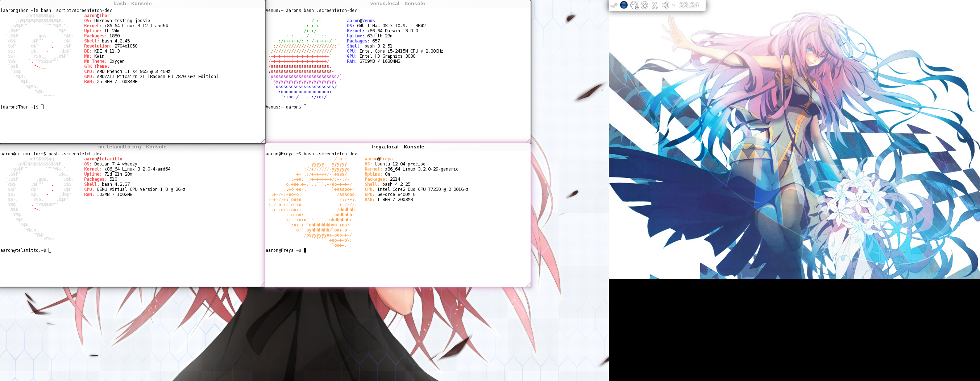The image size is (980, 381).
Task: Click 'CPU: QEMU Virtual CPU version 1.0' line
Action: [x=135, y=189]
